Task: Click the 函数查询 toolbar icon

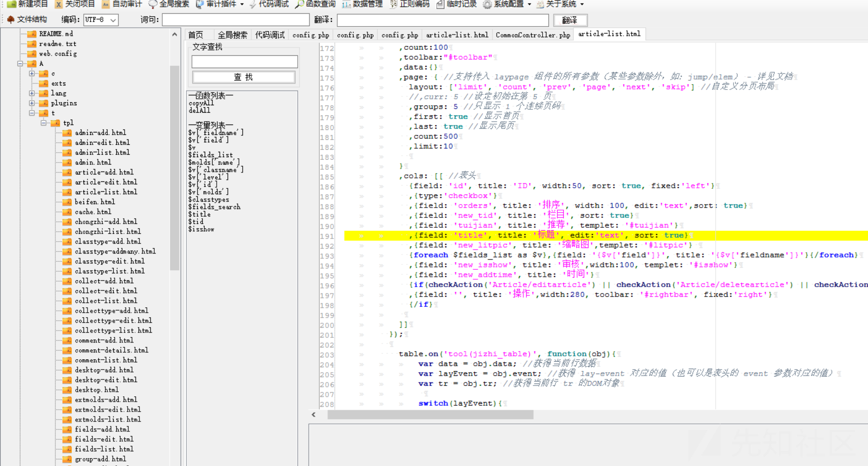Action: click(299, 4)
